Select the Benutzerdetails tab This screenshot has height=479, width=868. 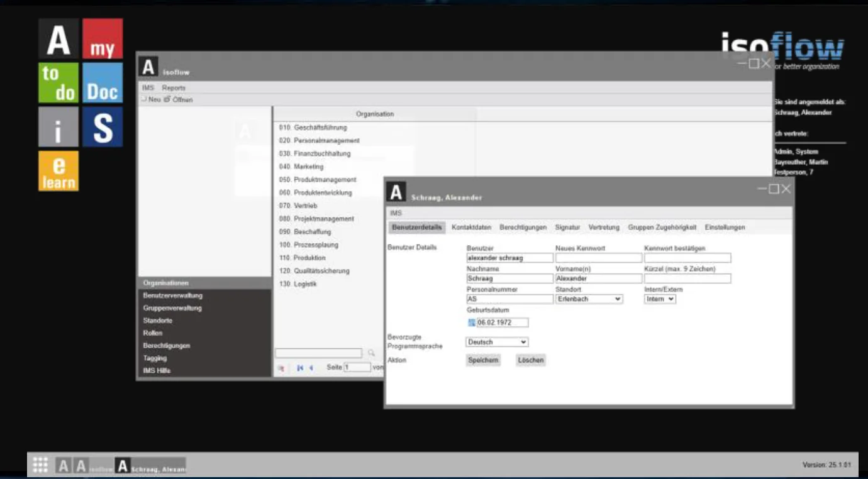coord(417,227)
